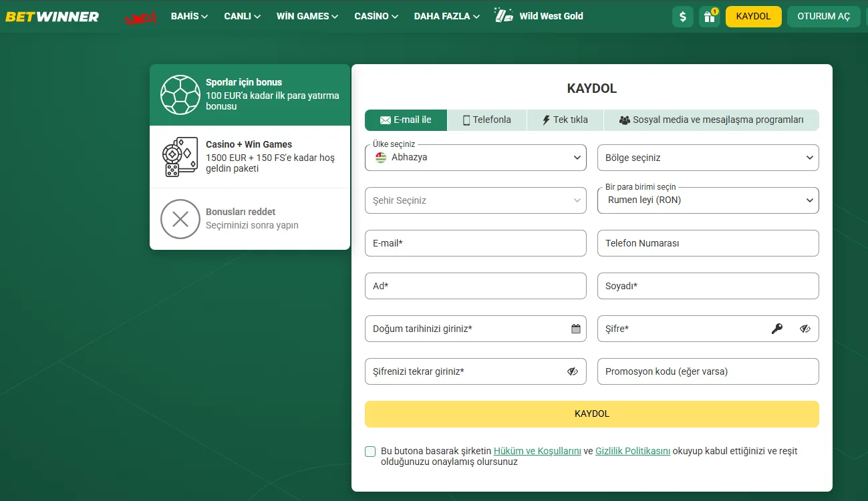The height and width of the screenshot is (501, 868).
Task: Open the currency dropdown showing Rumen leyi
Action: pyautogui.click(x=708, y=200)
